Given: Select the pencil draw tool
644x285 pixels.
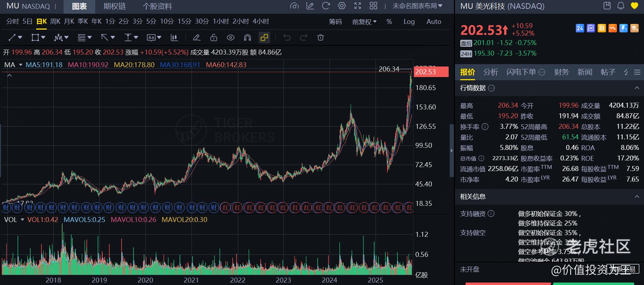Looking at the screenshot, I should (197, 38).
